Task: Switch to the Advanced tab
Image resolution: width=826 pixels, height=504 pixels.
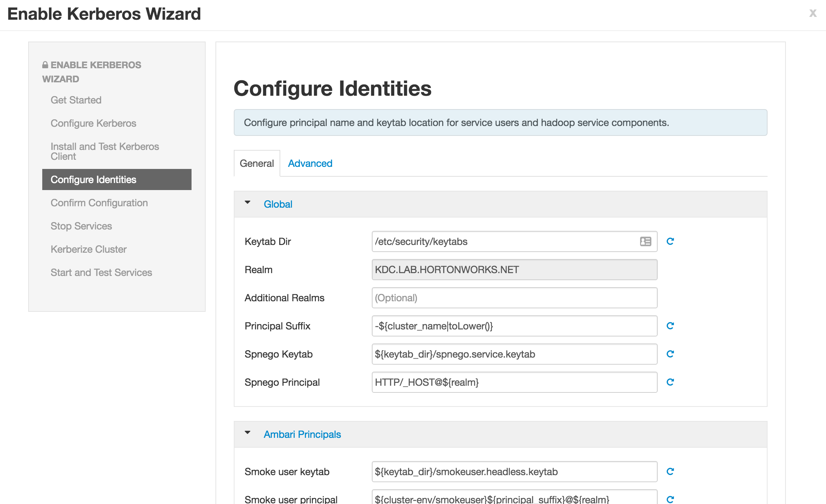Action: pyautogui.click(x=310, y=163)
